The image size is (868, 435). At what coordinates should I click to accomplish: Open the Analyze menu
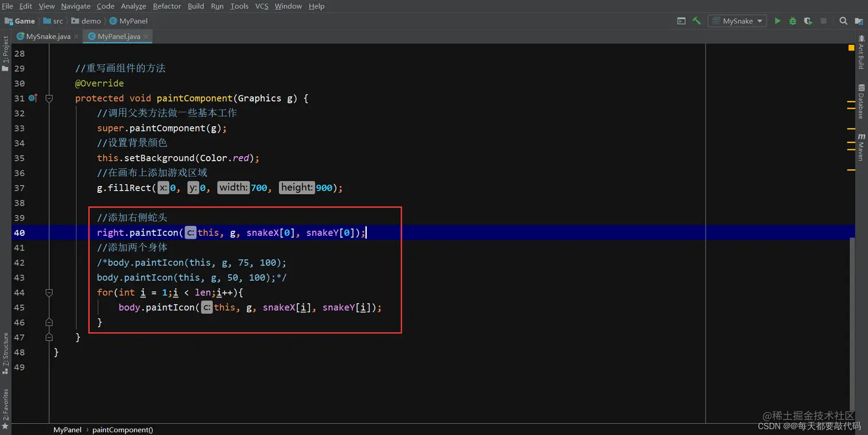coord(134,6)
